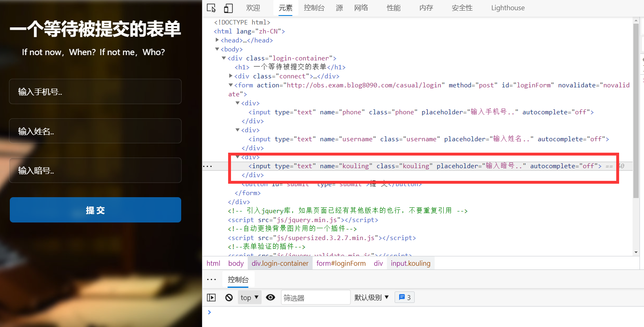
Task: Click the blue 提交 submit button
Action: [x=95, y=210]
